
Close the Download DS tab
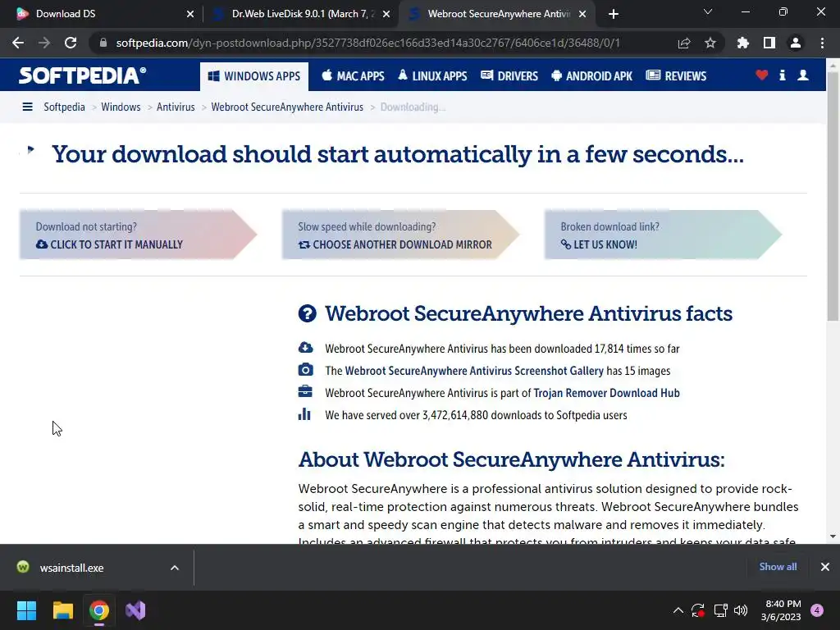(x=190, y=14)
